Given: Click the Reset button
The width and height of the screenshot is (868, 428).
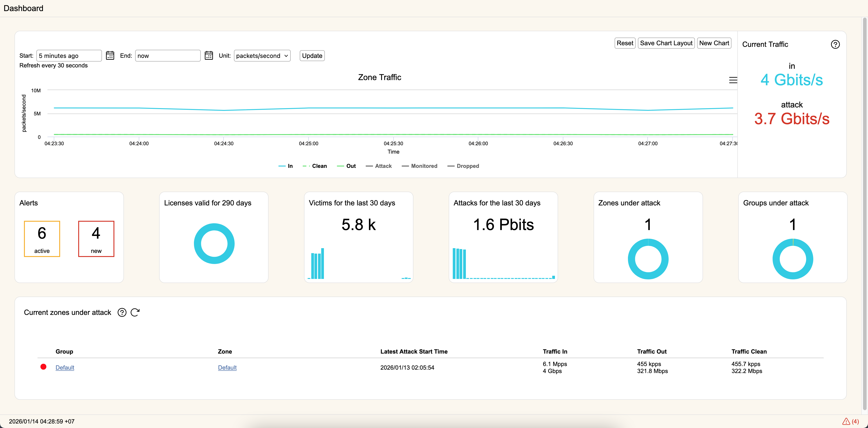Looking at the screenshot, I should (x=625, y=43).
